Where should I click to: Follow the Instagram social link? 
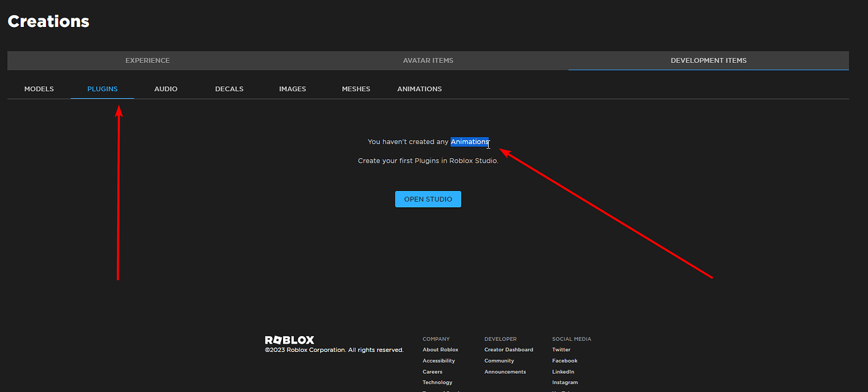565,383
